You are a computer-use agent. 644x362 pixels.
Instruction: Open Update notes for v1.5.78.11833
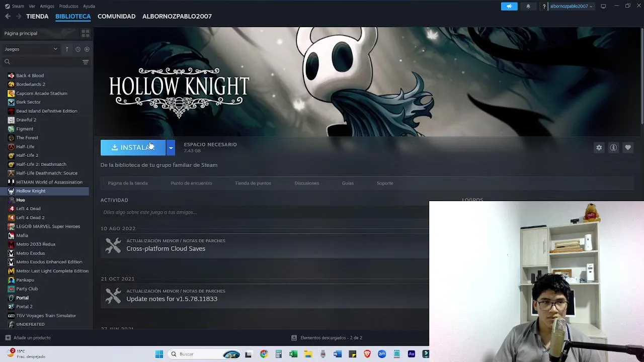pyautogui.click(x=172, y=299)
